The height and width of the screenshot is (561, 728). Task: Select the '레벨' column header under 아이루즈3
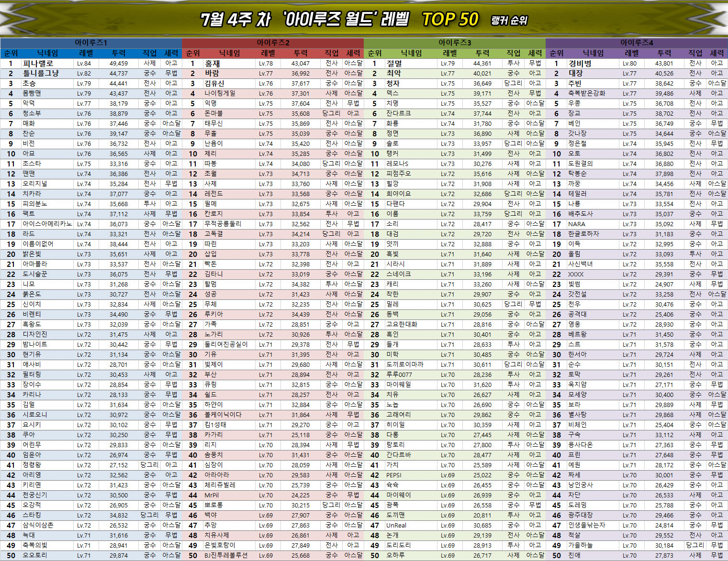pos(450,53)
